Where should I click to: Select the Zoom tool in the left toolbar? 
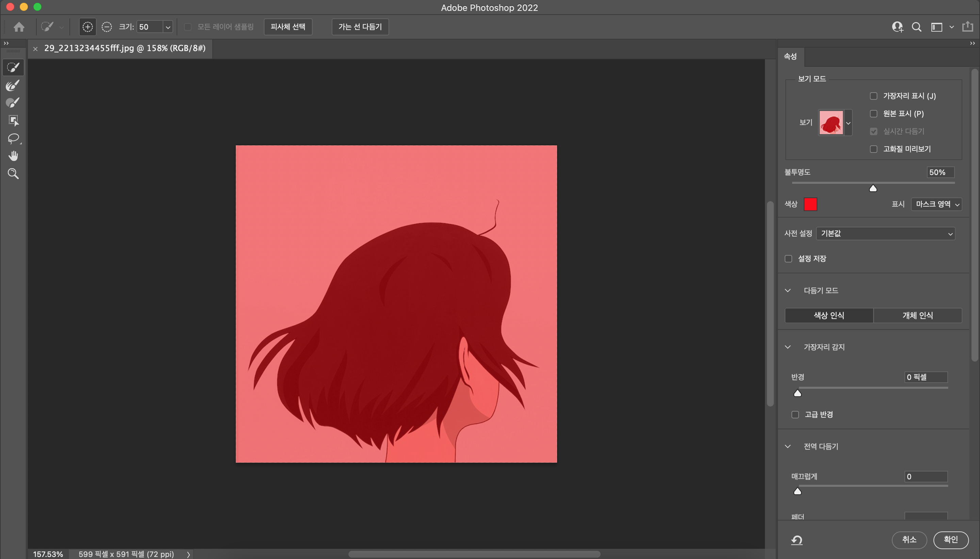[13, 174]
